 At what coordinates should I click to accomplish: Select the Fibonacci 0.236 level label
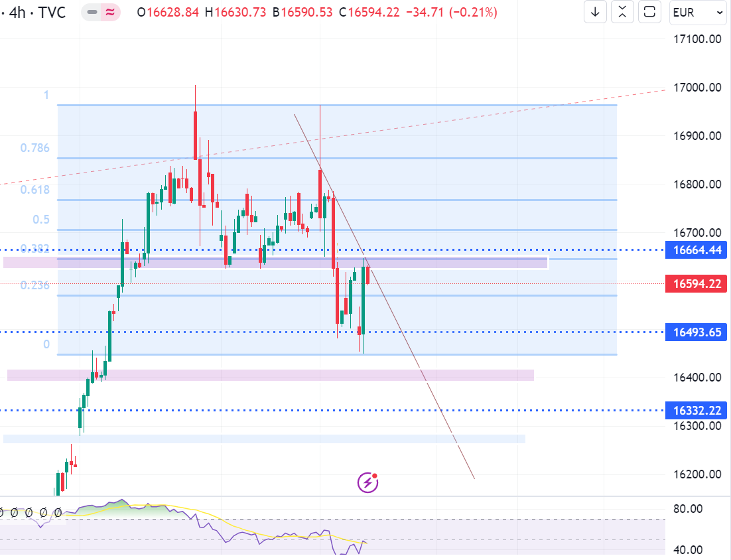[34, 285]
